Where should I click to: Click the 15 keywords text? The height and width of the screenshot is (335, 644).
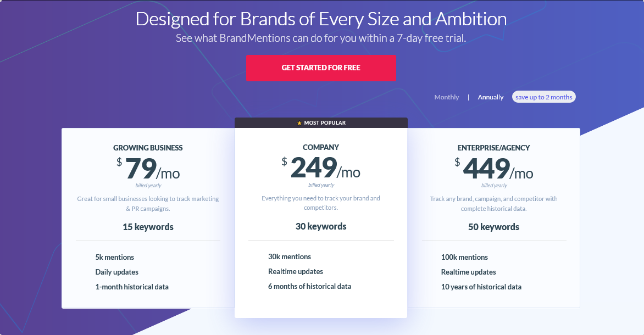(148, 227)
